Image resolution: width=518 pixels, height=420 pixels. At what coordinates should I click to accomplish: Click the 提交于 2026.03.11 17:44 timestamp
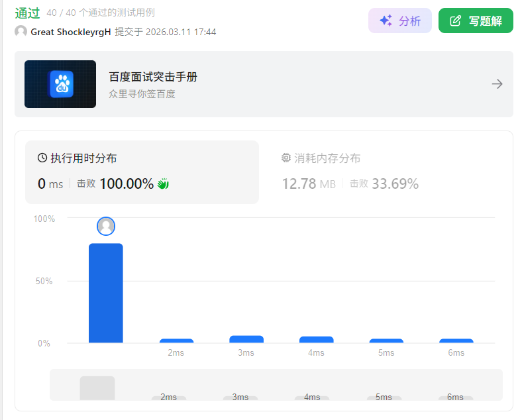point(166,32)
